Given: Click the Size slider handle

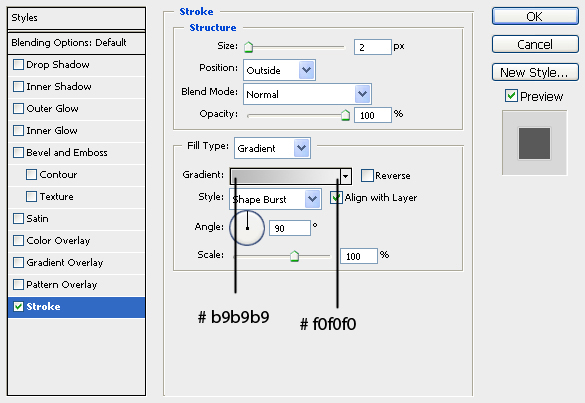Looking at the screenshot, I should [248, 47].
